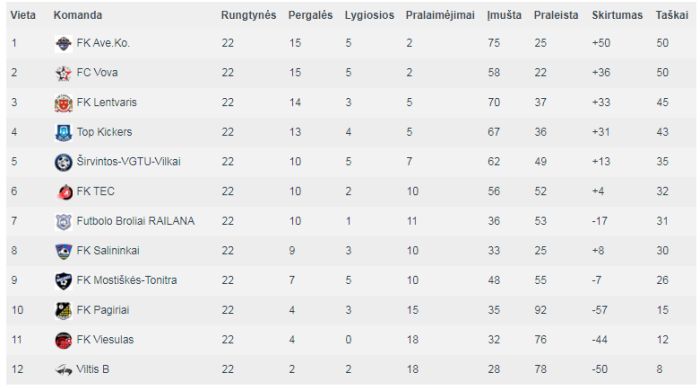This screenshot has width=700, height=390.
Task: Sort by the Pergalės column header
Action: [310, 15]
